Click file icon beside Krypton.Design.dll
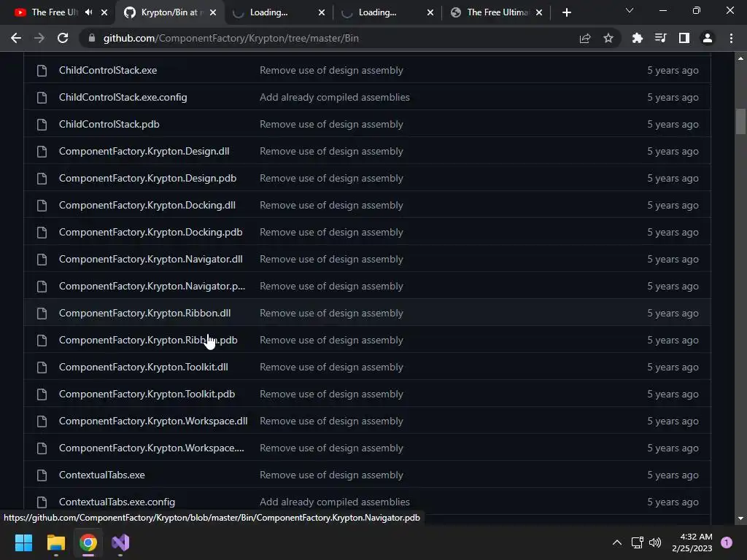Screen dimensions: 747x560 pos(42,152)
